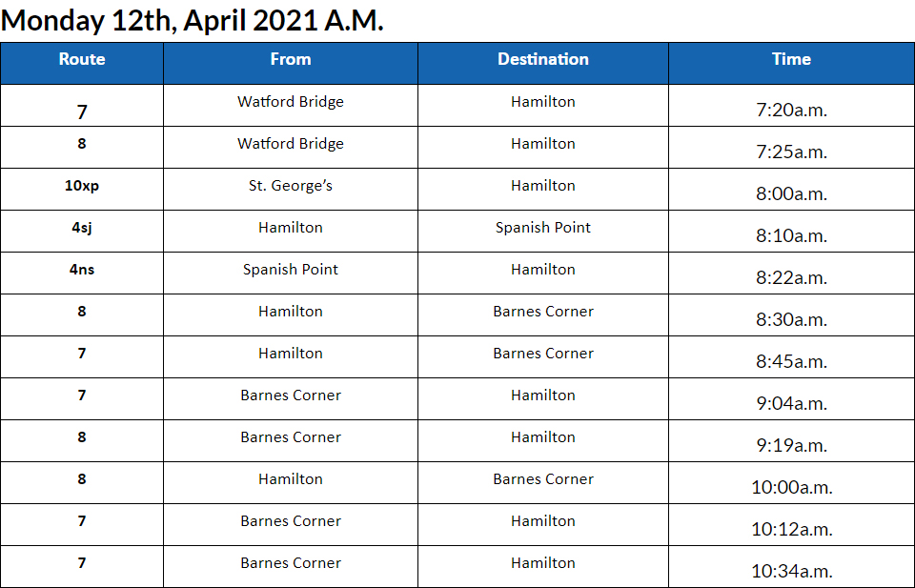The image size is (915, 588).
Task: Select the 7:20a.m. time cell
Action: [791, 110]
